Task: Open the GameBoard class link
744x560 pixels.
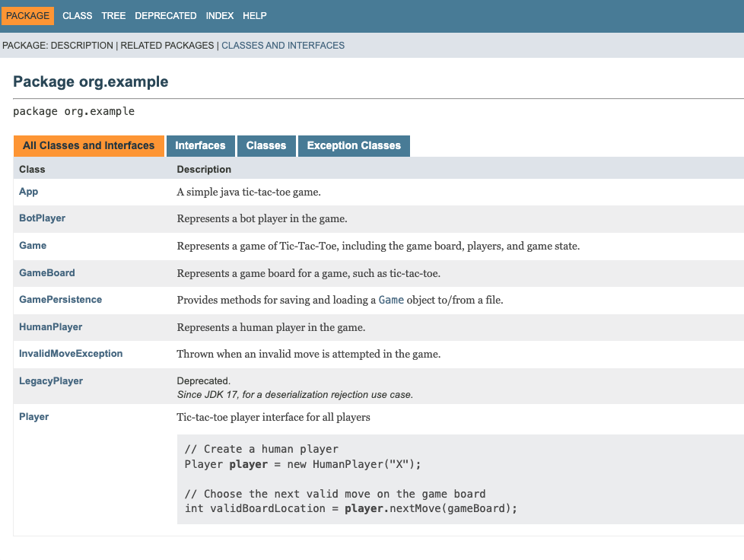Action: click(x=47, y=273)
